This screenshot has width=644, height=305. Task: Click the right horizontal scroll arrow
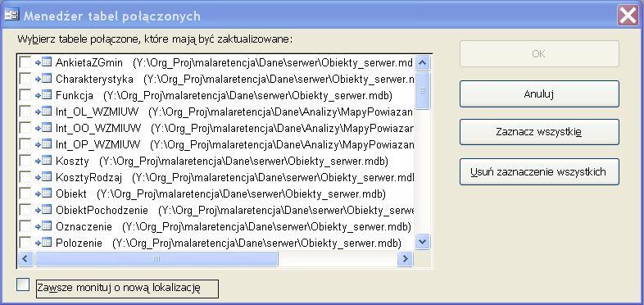point(405,258)
